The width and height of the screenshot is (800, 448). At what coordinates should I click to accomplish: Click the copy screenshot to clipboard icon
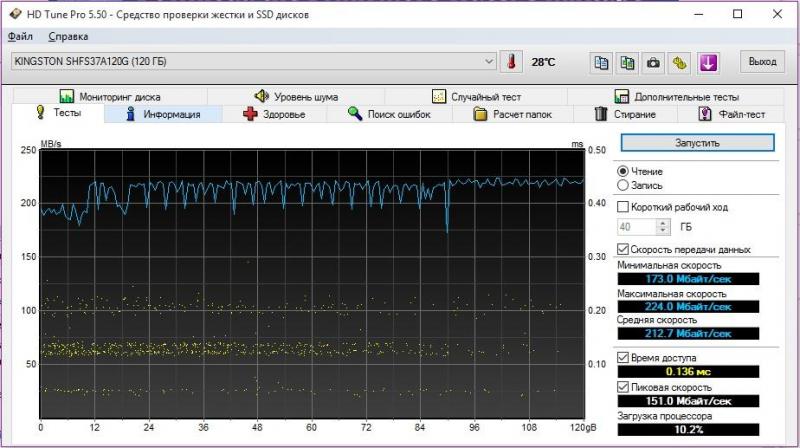click(627, 62)
